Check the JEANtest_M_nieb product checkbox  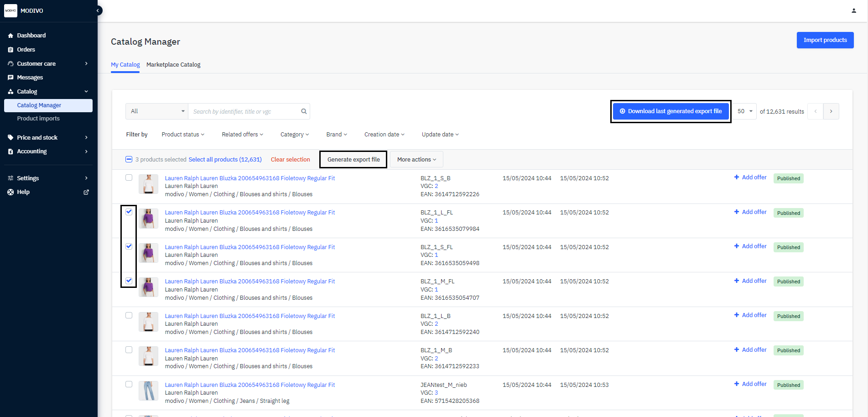pos(129,384)
